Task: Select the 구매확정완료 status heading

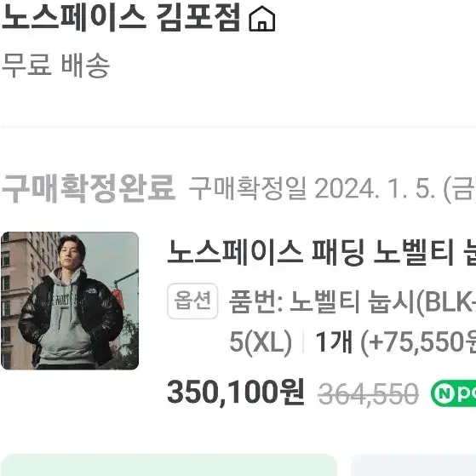Action: pyautogui.click(x=89, y=188)
